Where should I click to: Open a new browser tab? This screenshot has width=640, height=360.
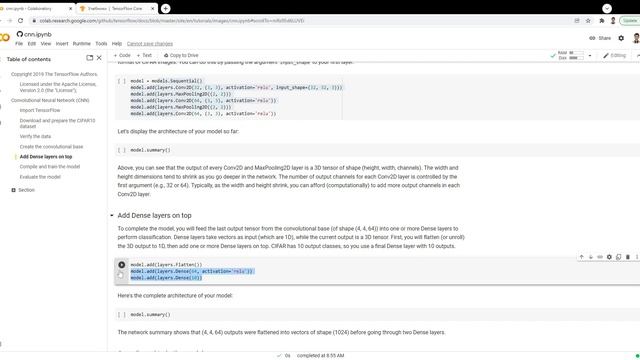[x=165, y=8]
